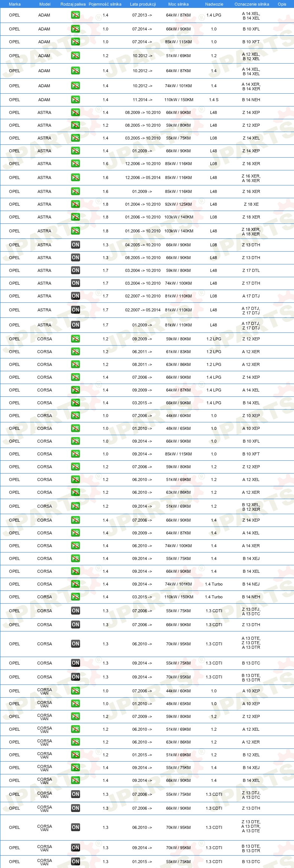Click the engine code cell 'Z 17 DTL'

coord(251,270)
